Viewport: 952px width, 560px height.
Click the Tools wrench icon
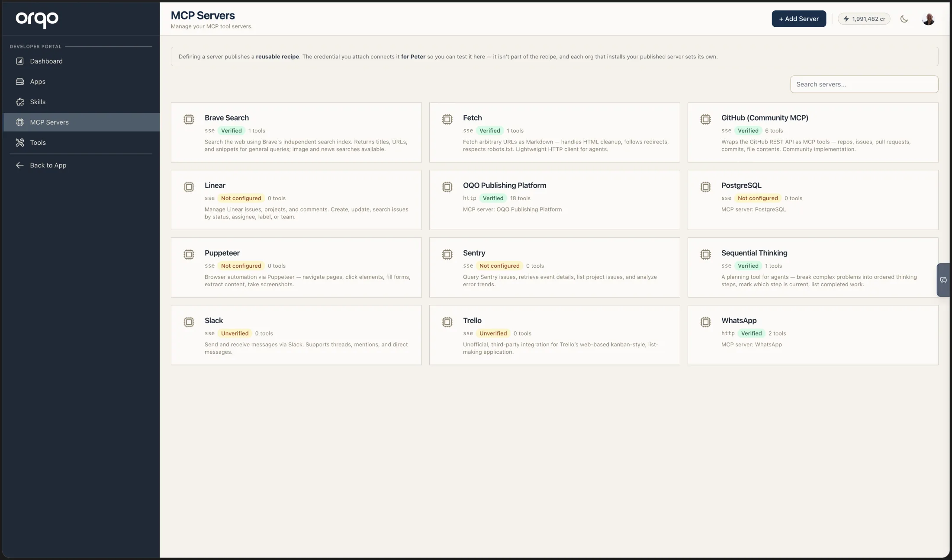tap(20, 142)
